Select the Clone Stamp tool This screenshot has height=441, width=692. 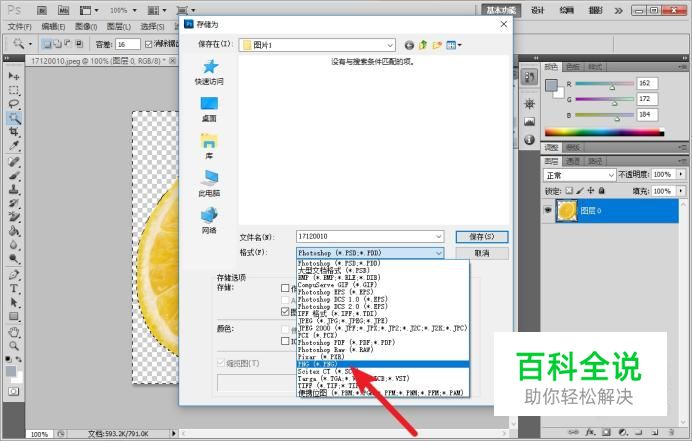pyautogui.click(x=14, y=189)
